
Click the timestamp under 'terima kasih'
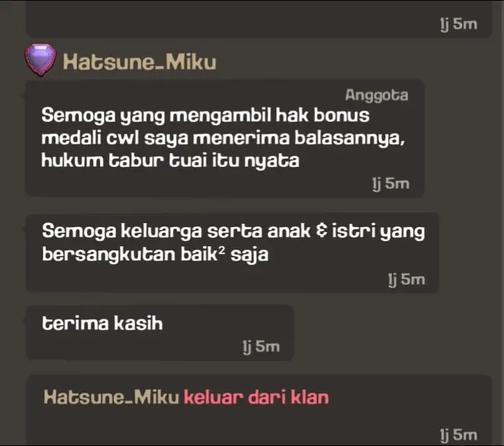coord(262,347)
